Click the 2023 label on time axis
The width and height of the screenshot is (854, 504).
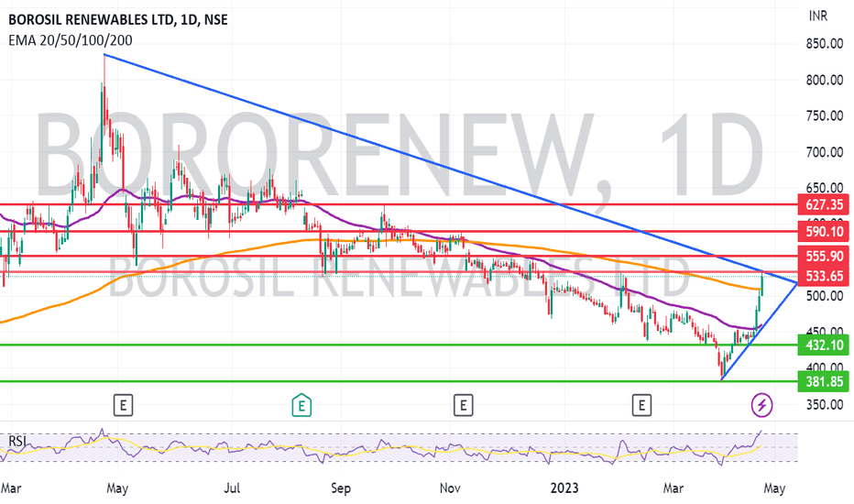[564, 488]
